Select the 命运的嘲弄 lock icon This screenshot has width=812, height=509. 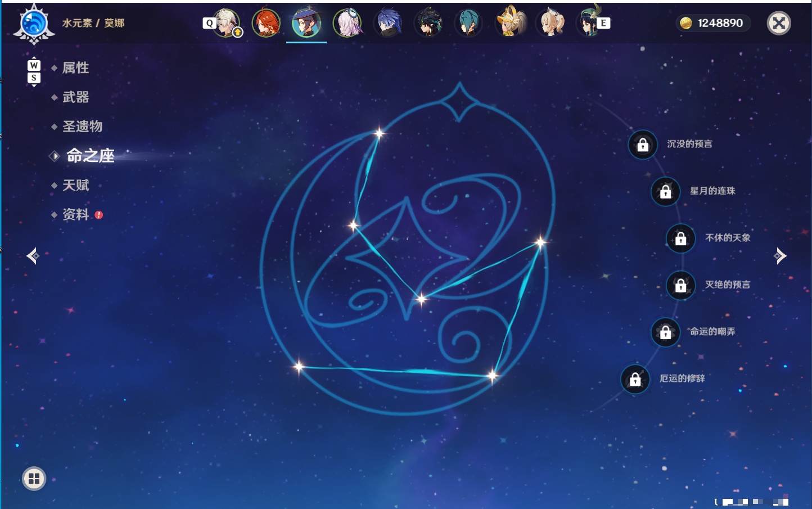[665, 332]
